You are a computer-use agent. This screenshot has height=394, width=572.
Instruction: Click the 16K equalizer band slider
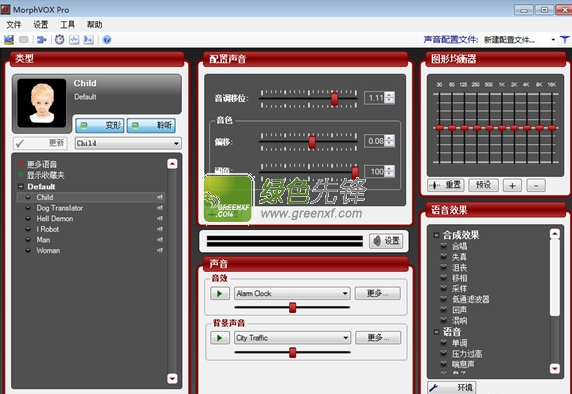click(552, 128)
